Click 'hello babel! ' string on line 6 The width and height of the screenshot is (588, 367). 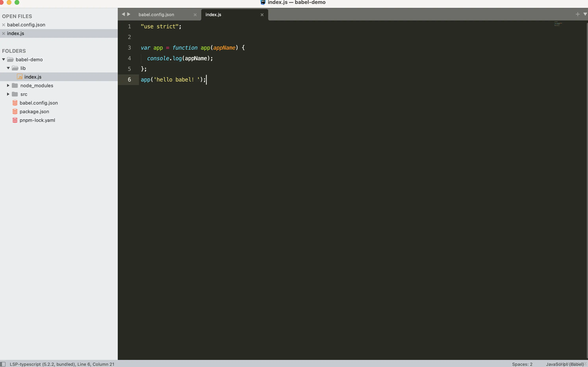pos(177,80)
